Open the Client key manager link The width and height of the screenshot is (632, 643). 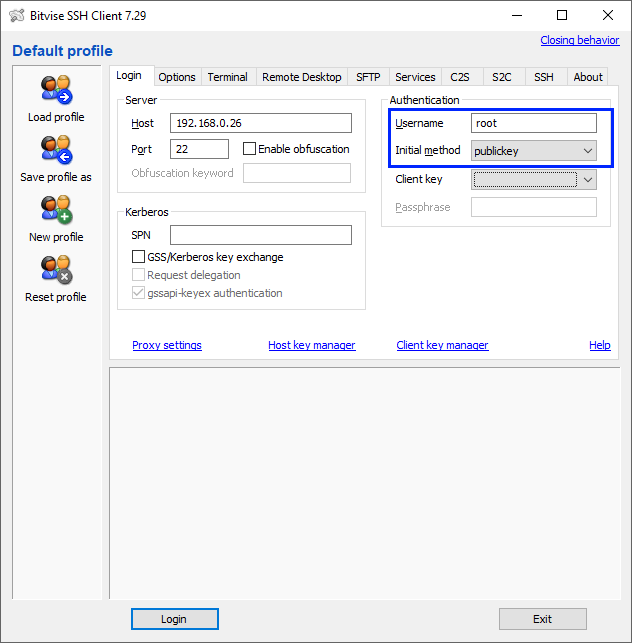(x=443, y=345)
